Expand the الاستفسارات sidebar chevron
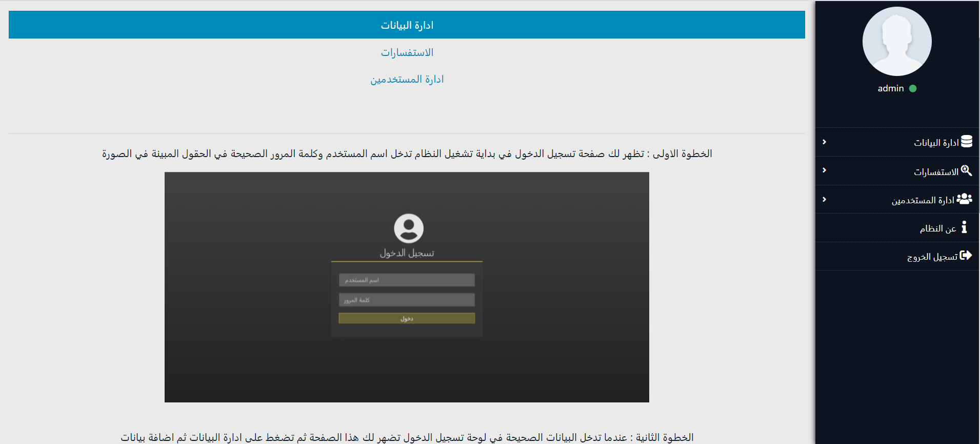The width and height of the screenshot is (980, 444). tap(824, 170)
